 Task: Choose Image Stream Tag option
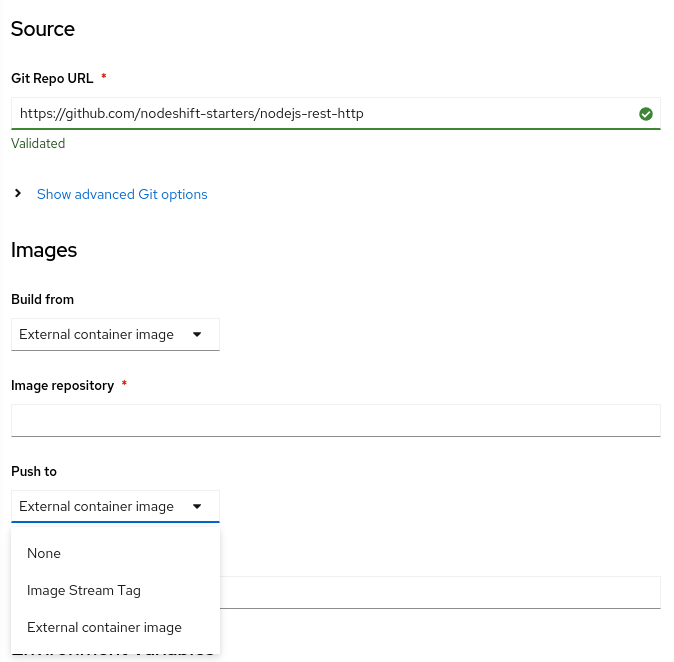click(x=115, y=590)
